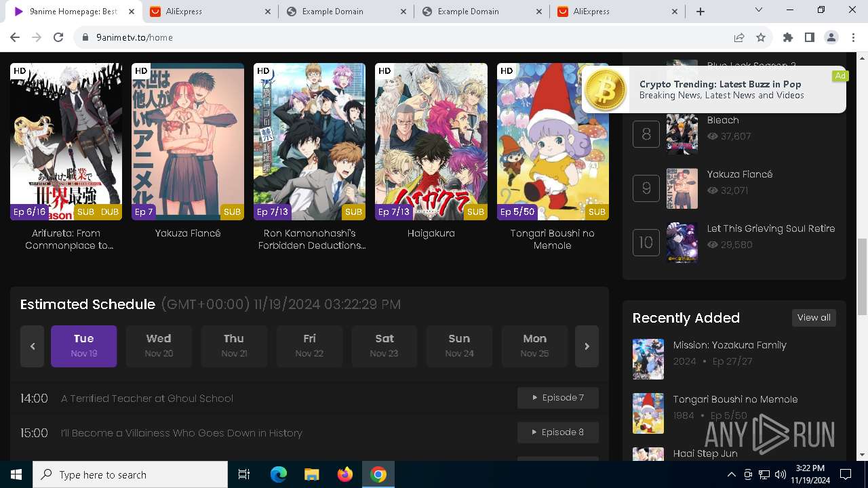Open Yakuza Fiancé ranked ninth

(740, 174)
